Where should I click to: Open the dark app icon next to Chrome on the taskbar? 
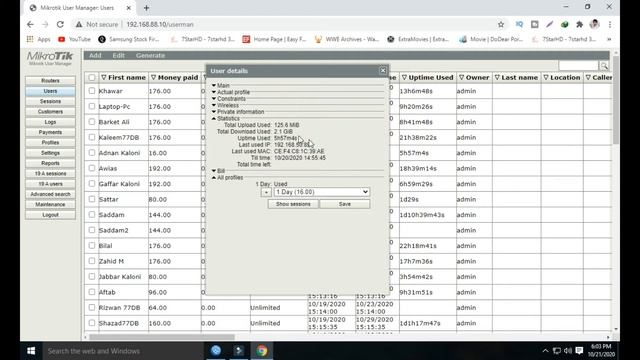tap(239, 351)
